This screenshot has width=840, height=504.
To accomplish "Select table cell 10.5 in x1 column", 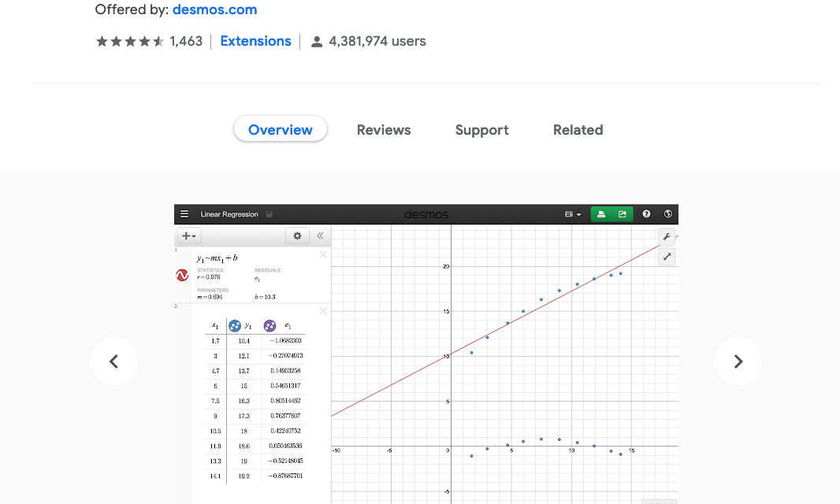I will 215,432.
